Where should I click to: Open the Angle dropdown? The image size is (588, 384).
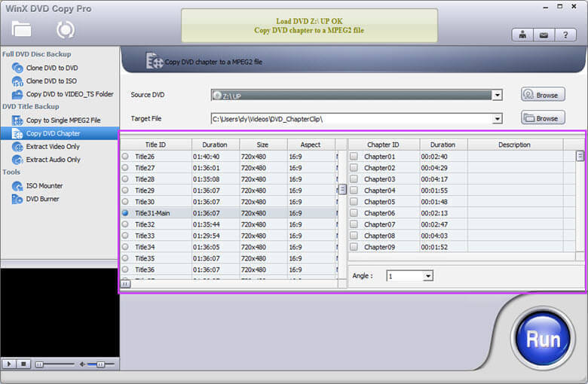pyautogui.click(x=428, y=276)
